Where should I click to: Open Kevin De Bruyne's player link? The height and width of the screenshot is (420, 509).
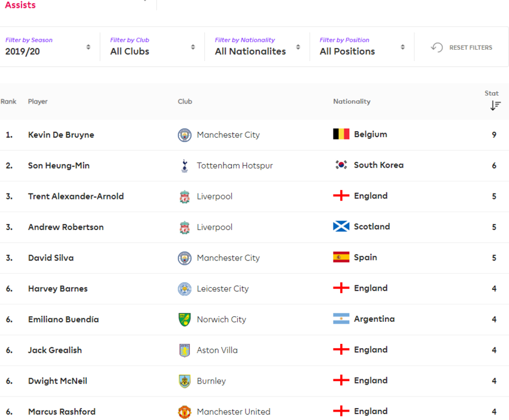61,135
